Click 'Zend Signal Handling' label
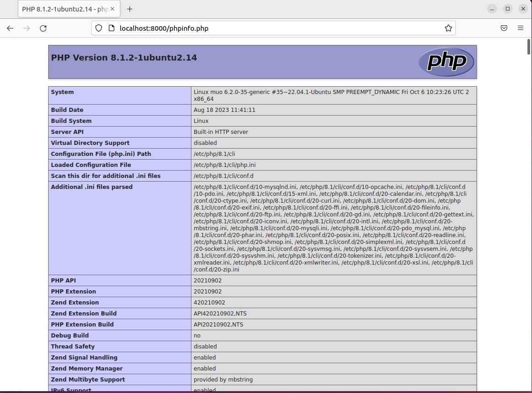This screenshot has width=532, height=393. point(84,357)
